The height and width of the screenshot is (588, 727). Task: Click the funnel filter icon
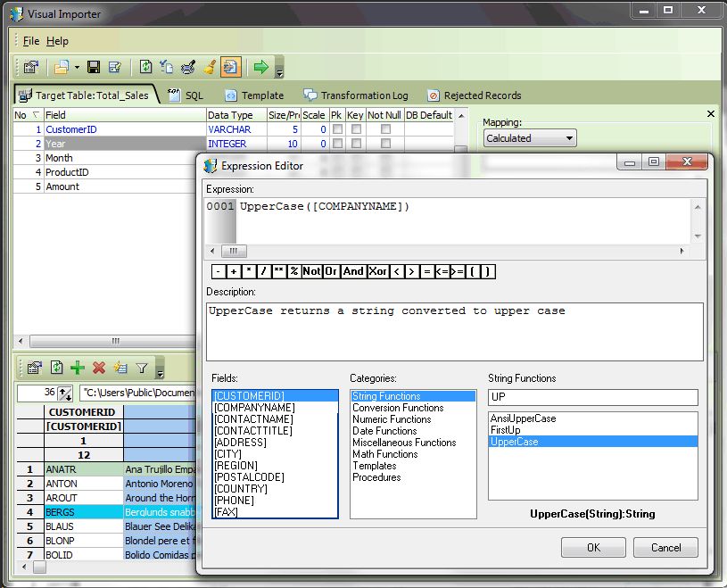[142, 369]
